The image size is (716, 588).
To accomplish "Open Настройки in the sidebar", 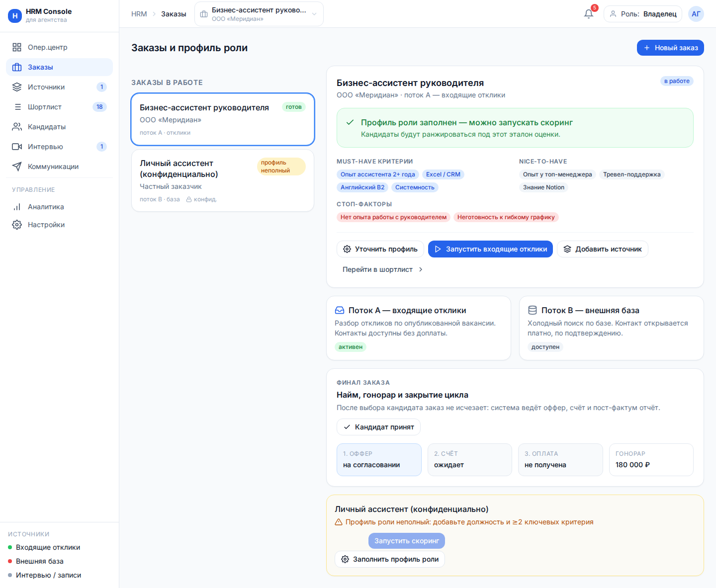I will coord(60,225).
